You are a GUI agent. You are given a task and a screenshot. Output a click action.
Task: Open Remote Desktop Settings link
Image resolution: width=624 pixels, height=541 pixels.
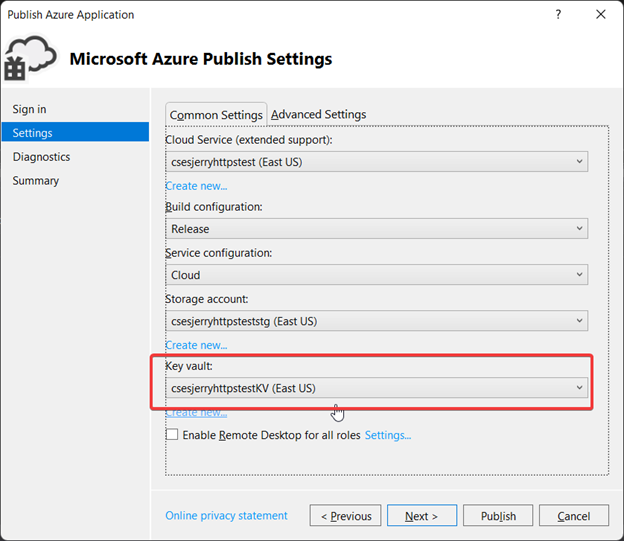click(x=388, y=435)
